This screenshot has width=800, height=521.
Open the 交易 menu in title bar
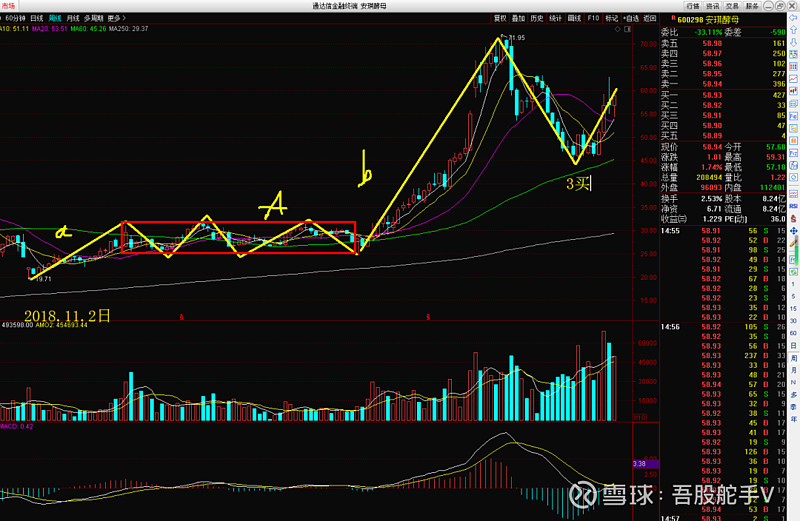tap(732, 6)
